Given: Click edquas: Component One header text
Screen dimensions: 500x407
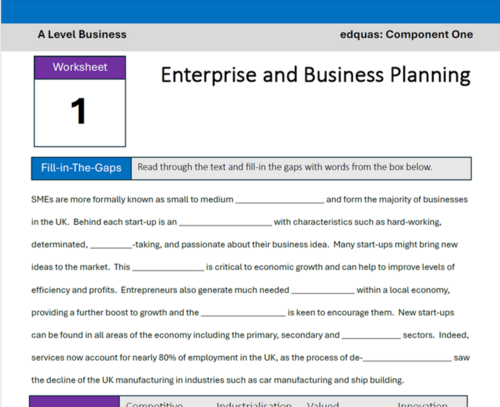Looking at the screenshot, I should click(x=406, y=34).
